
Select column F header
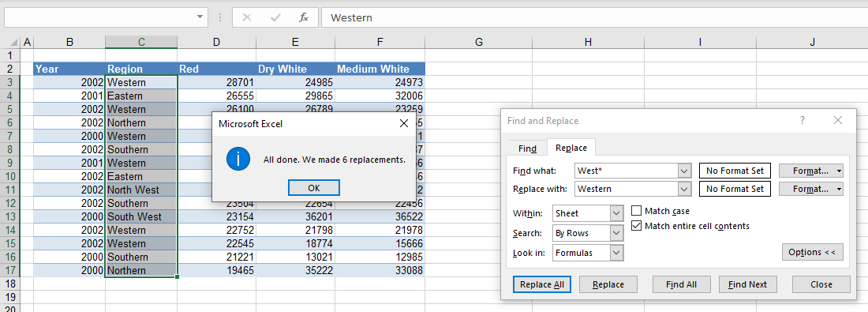coord(380,42)
